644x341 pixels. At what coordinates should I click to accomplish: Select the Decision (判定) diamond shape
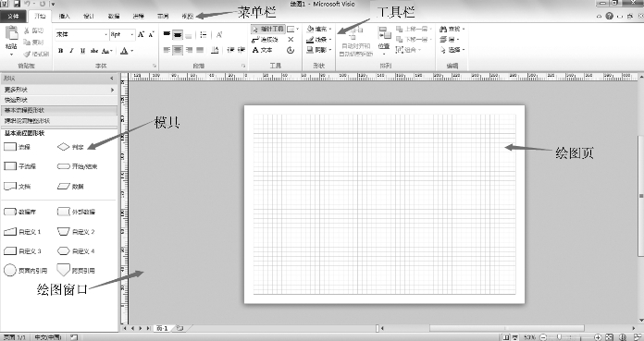pos(70,147)
